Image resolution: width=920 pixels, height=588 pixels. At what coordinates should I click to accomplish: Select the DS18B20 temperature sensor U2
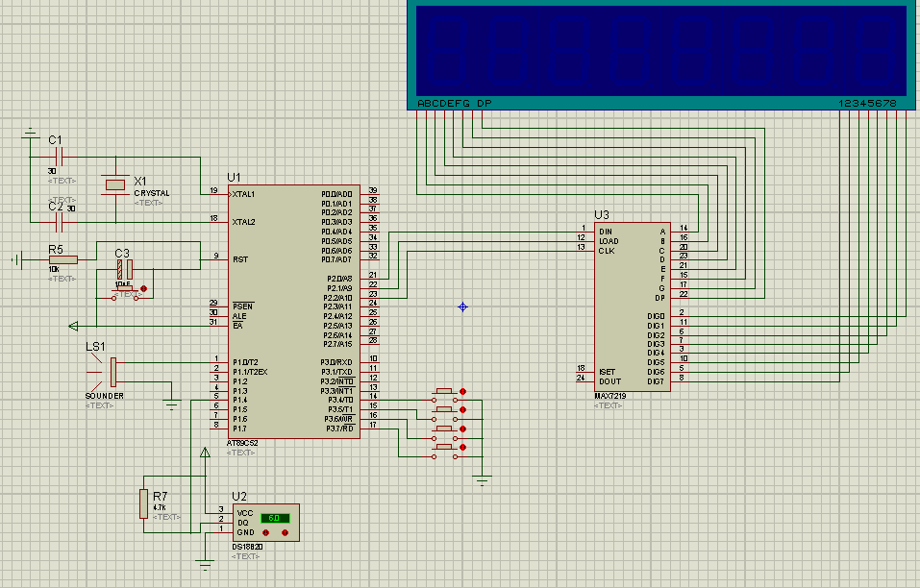[265, 523]
